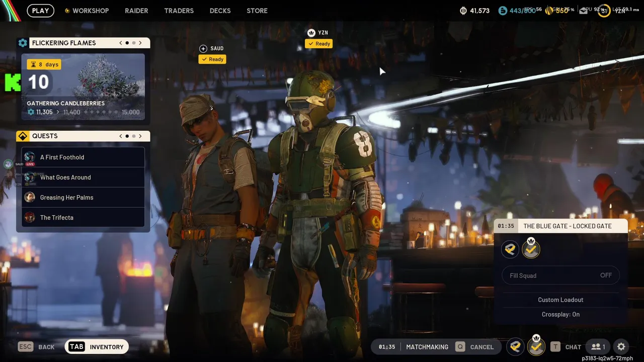Click first squad member ready icon in map panel
Viewport: 644px width, 362px height.
click(510, 249)
